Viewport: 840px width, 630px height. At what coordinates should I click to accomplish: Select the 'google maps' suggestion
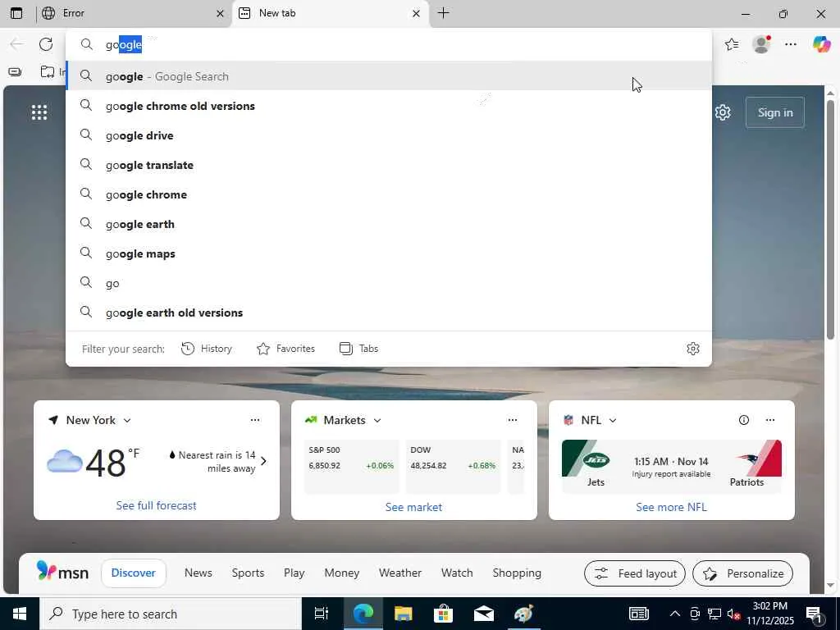tap(389, 253)
